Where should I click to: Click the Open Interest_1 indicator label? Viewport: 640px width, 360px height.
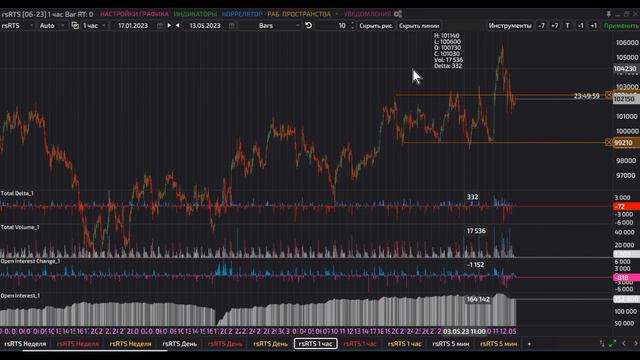[x=20, y=296]
